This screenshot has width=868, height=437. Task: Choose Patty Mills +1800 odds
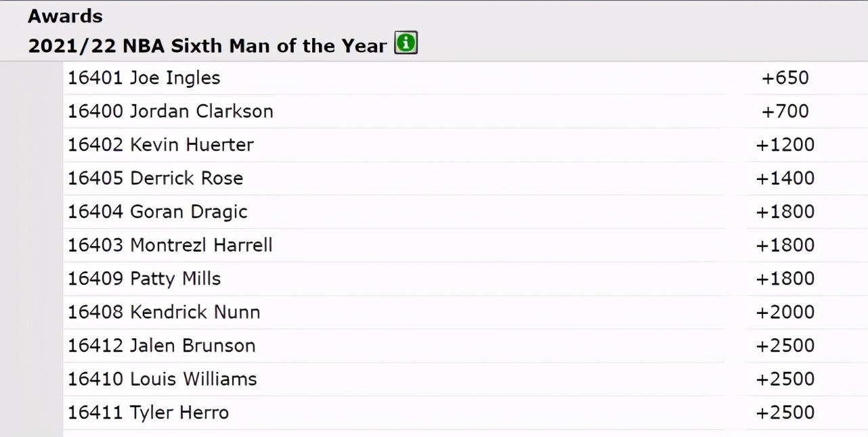[785, 279]
